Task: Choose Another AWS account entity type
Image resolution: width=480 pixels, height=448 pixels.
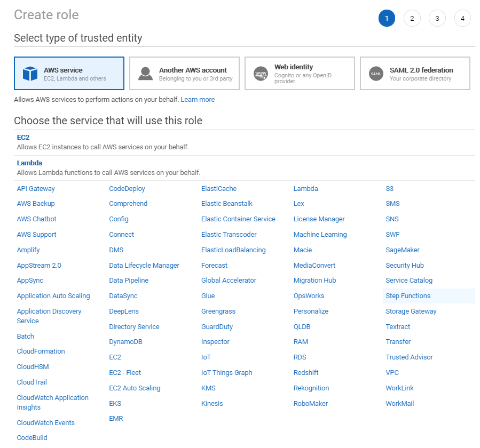Action: tap(184, 74)
